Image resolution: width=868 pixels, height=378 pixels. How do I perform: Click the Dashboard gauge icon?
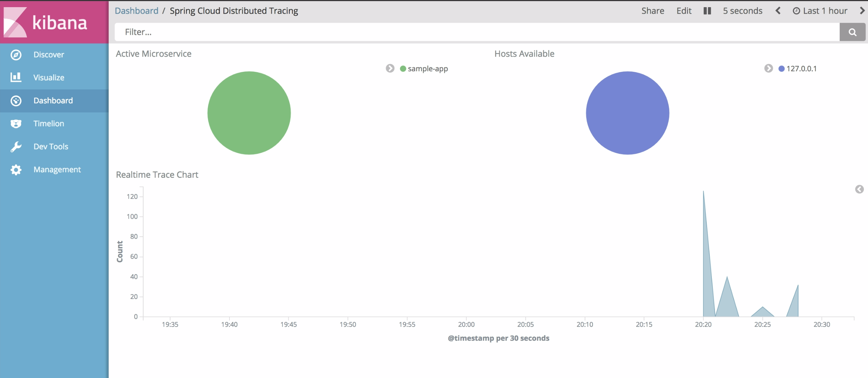pyautogui.click(x=16, y=101)
